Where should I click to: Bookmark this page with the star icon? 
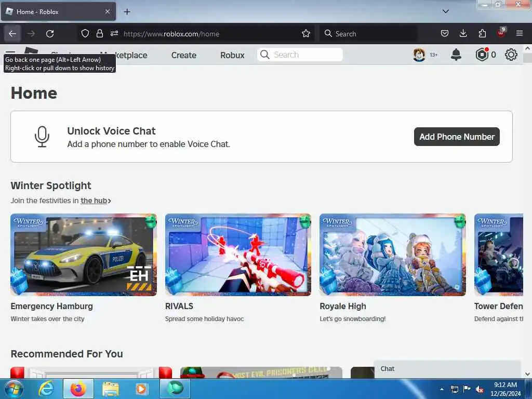[305, 34]
